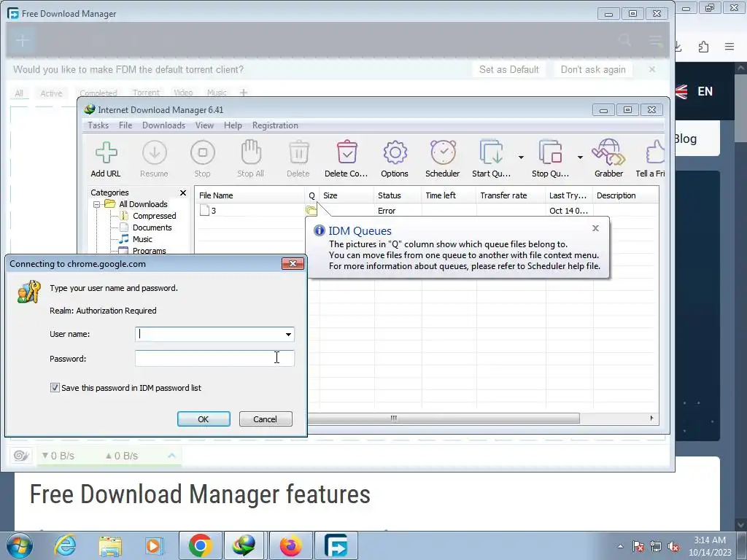Select the Music category
Image resolution: width=747 pixels, height=560 pixels.
(142, 239)
